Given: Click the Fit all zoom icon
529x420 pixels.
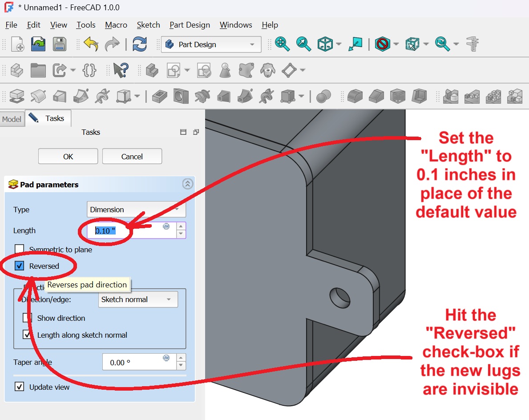Looking at the screenshot, I should click(282, 44).
